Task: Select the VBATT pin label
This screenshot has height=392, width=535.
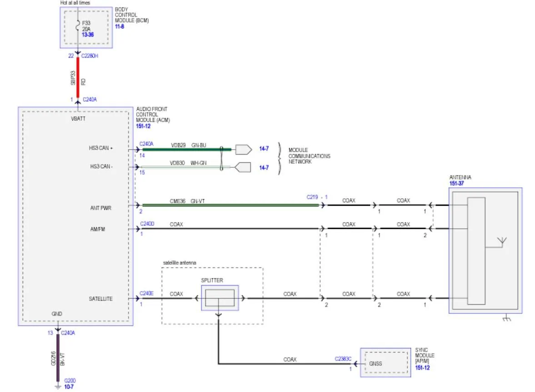Action: 78,119
